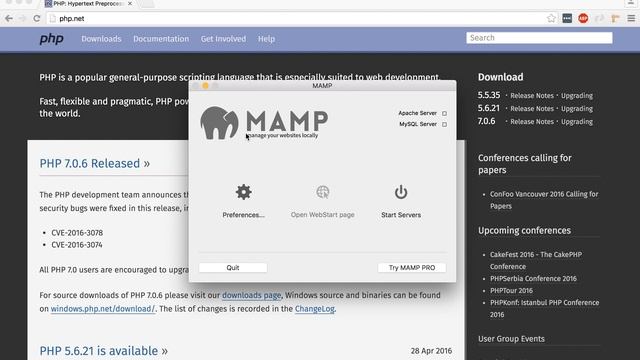Open ConFoo Vancouver 2016 Calling for Papers
This screenshot has height=360, width=640.
[x=544, y=200]
